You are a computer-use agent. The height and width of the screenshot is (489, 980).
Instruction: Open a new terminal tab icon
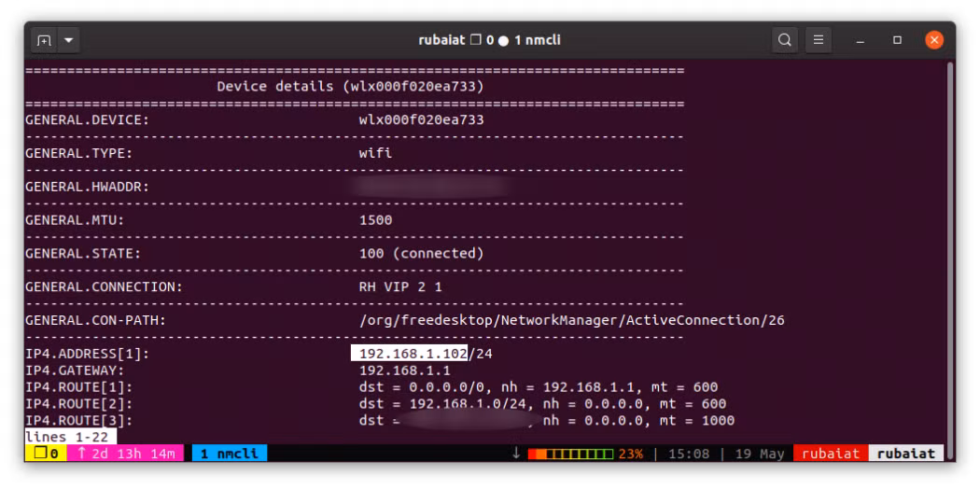coord(44,40)
